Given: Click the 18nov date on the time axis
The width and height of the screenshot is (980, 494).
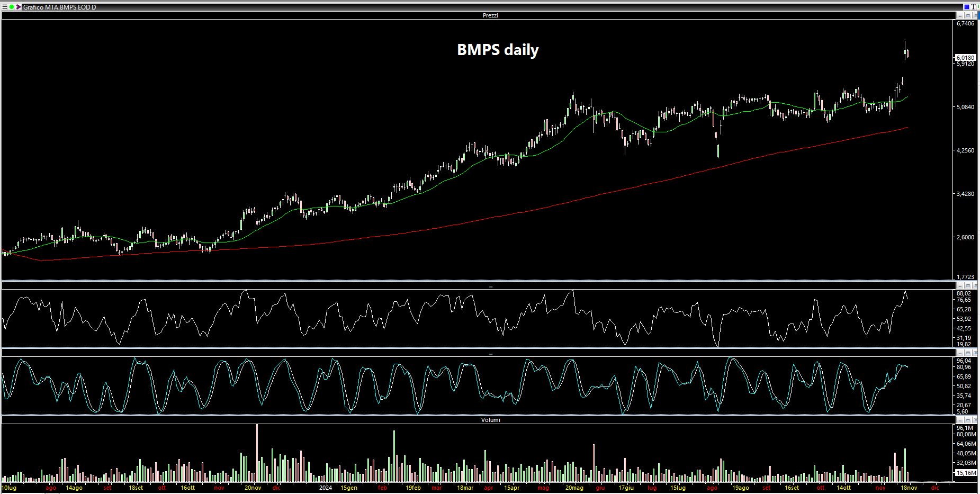Looking at the screenshot, I should pyautogui.click(x=909, y=488).
